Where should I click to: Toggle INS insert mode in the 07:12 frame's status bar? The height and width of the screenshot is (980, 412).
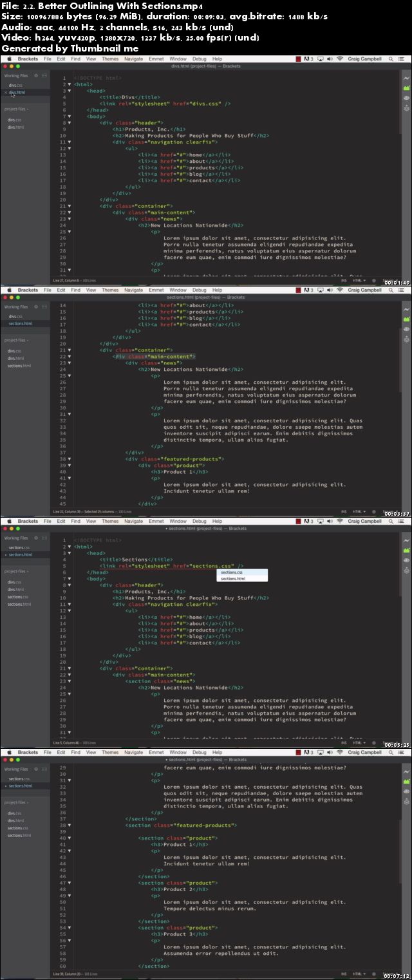(x=344, y=974)
